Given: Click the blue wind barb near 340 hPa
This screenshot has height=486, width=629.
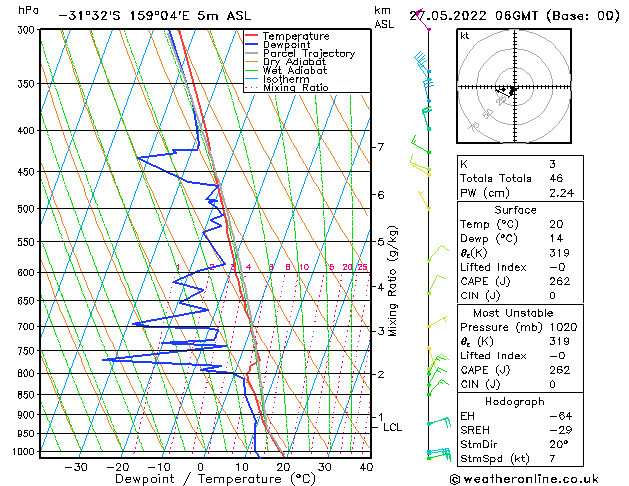Looking at the screenshot, I should tap(422, 63).
